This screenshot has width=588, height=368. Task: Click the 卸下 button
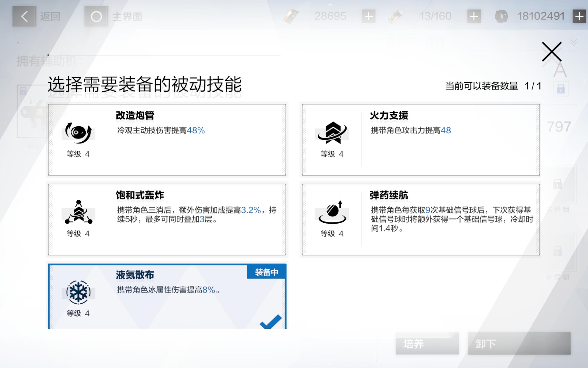click(519, 343)
